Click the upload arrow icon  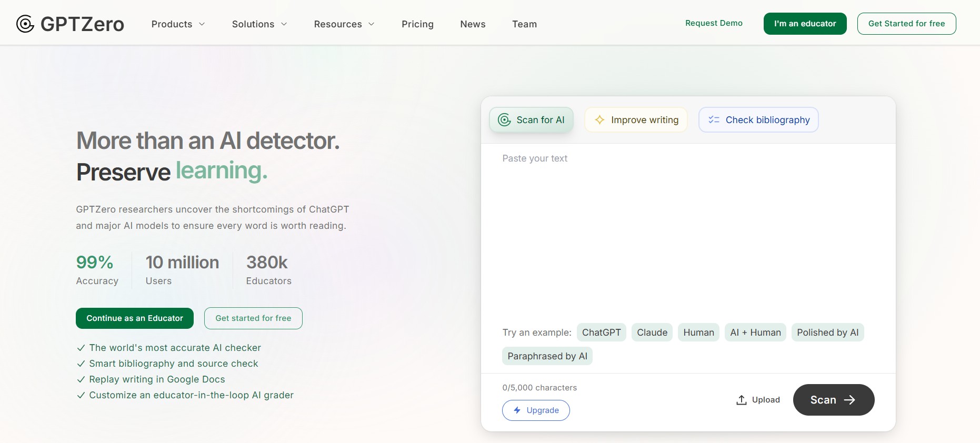click(742, 400)
